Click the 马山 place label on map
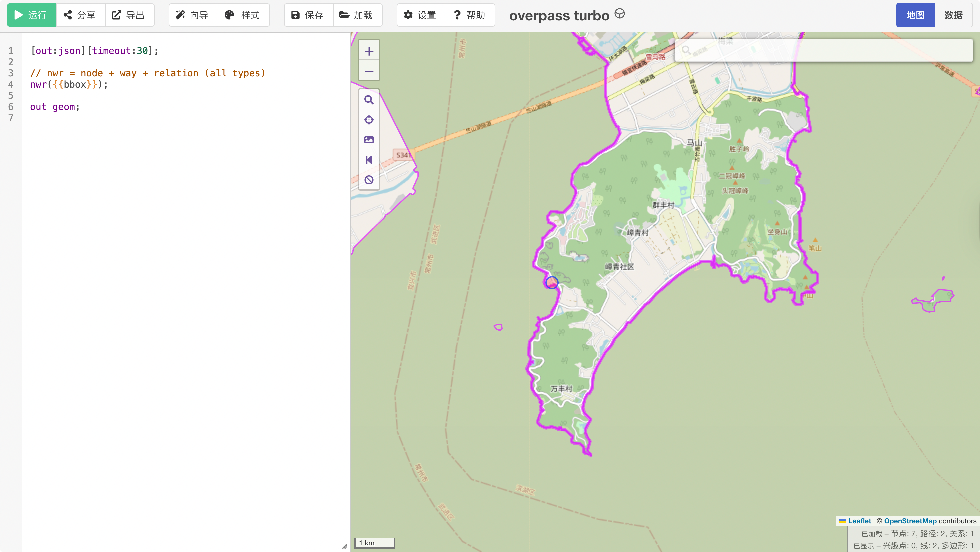Screen dimensions: 980x552 point(694,143)
